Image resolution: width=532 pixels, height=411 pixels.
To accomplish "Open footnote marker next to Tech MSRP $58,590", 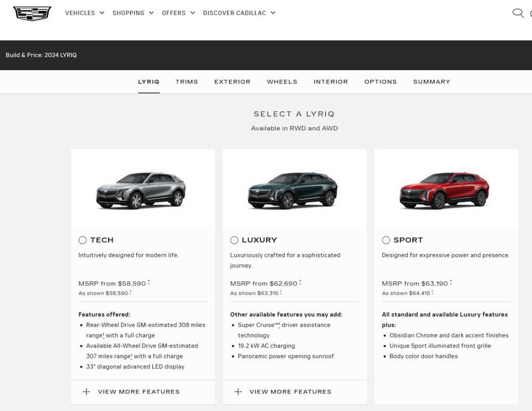I will (149, 282).
